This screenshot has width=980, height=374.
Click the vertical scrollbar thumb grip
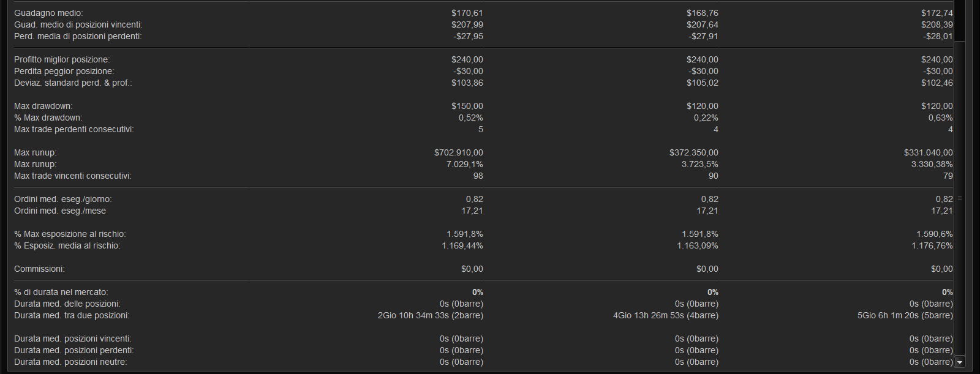pos(960,198)
